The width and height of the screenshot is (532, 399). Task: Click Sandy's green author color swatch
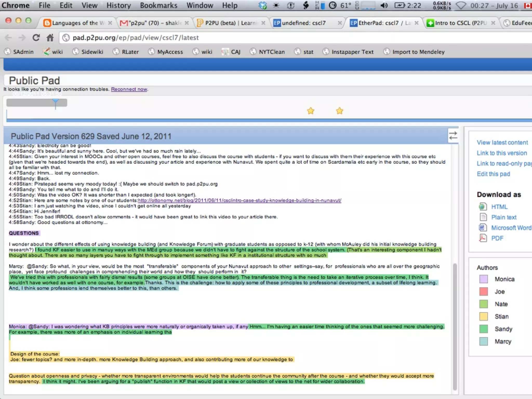pyautogui.click(x=483, y=329)
